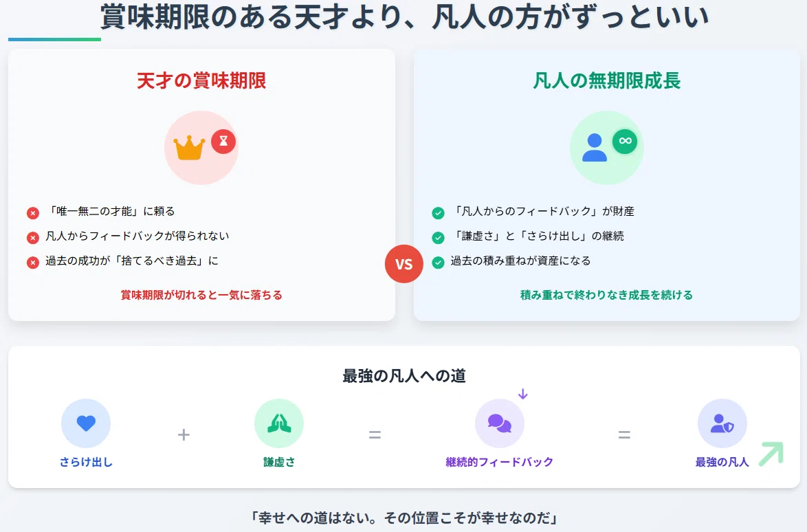The image size is (807, 532).
Task: Click the 凡人の無期限成長 heading
Action: click(x=607, y=81)
